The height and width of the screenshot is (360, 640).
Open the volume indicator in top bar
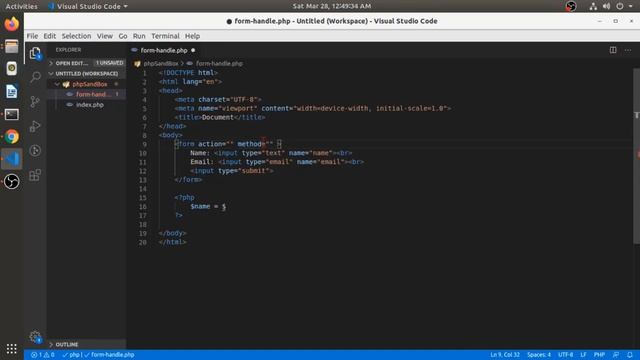(x=606, y=6)
